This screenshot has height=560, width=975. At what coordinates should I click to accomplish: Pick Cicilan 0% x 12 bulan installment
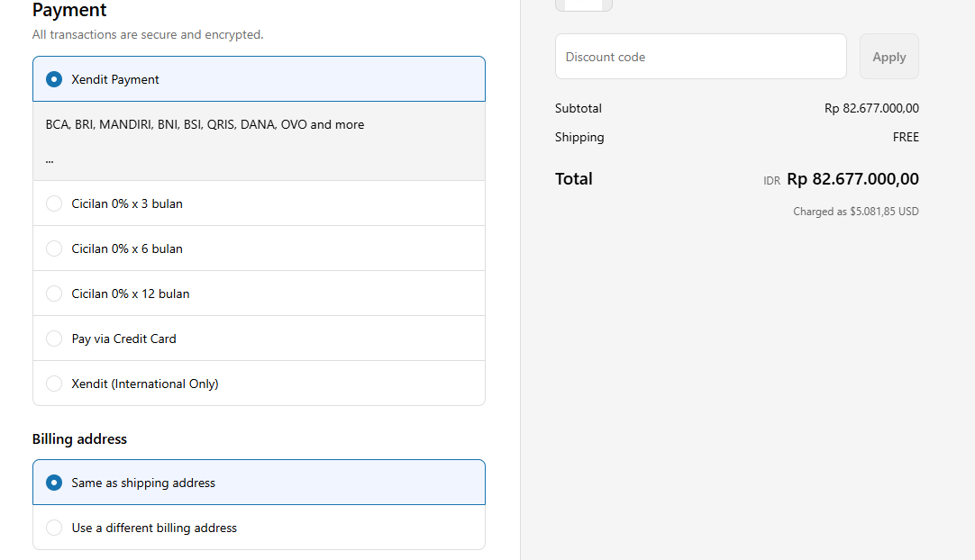click(x=54, y=294)
